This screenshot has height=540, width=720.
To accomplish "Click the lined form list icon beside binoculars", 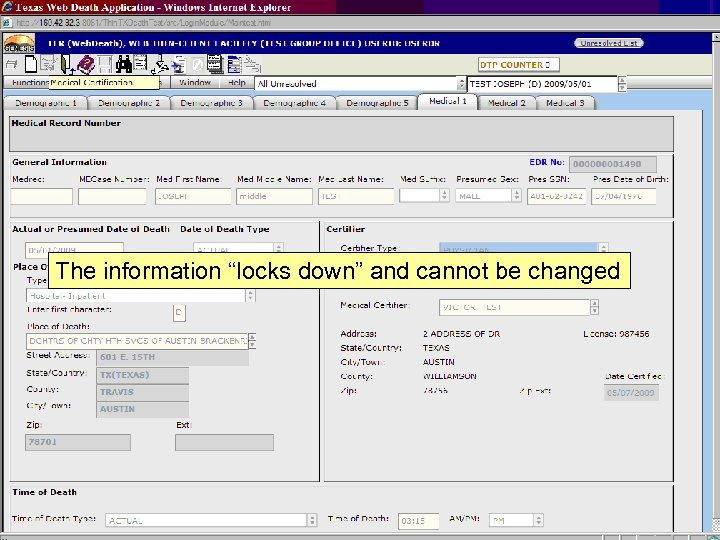I will [140, 64].
